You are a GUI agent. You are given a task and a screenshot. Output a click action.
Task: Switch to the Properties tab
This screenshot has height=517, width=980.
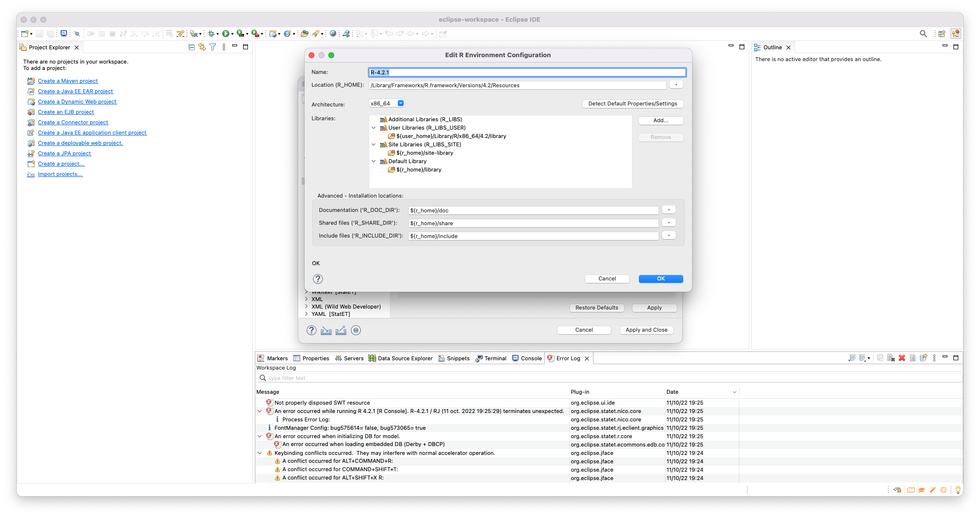pyautogui.click(x=311, y=358)
